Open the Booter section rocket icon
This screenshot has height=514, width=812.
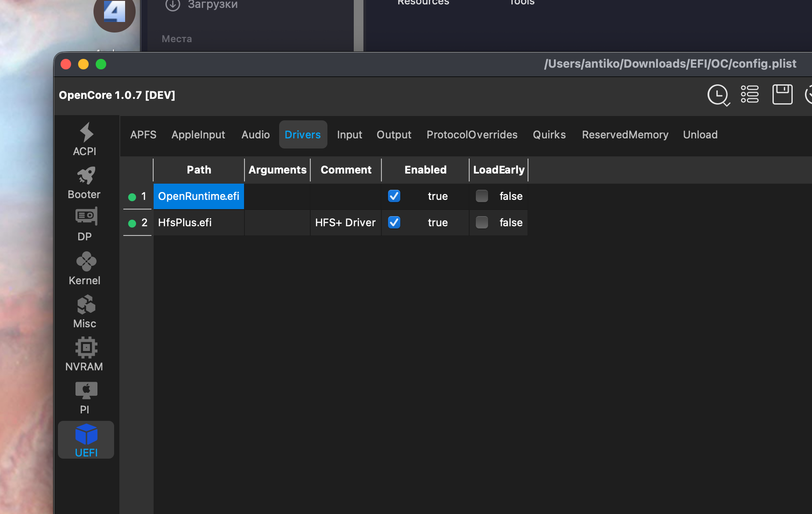coord(86,176)
